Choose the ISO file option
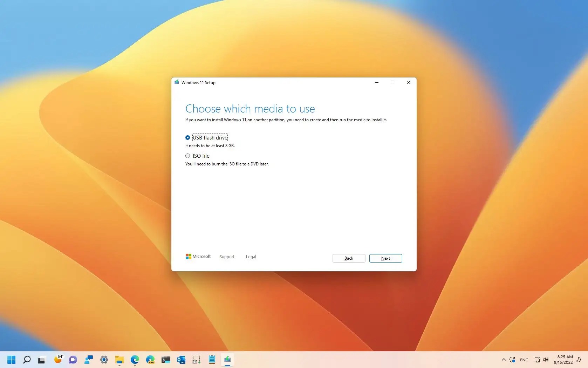Image resolution: width=588 pixels, height=368 pixels. click(x=188, y=156)
